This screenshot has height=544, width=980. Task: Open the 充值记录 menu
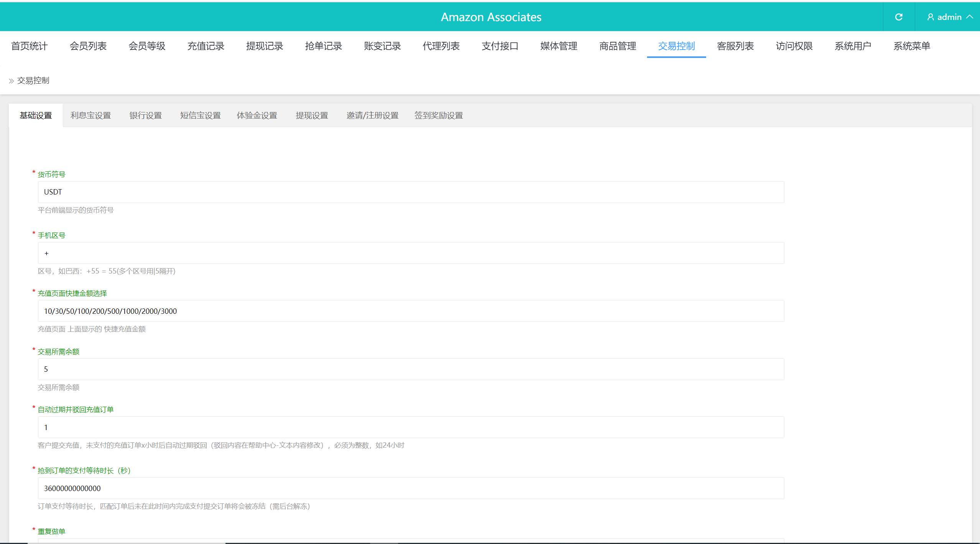tap(206, 46)
